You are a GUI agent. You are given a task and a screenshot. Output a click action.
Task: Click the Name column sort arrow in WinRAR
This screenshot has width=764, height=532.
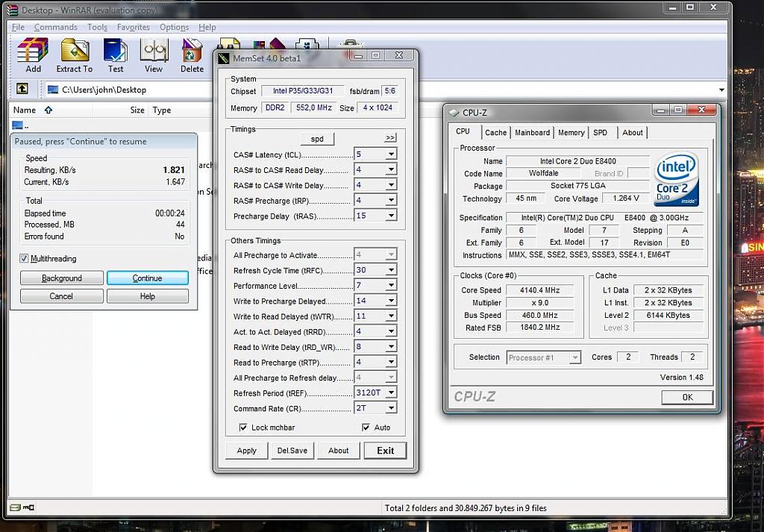[48, 110]
